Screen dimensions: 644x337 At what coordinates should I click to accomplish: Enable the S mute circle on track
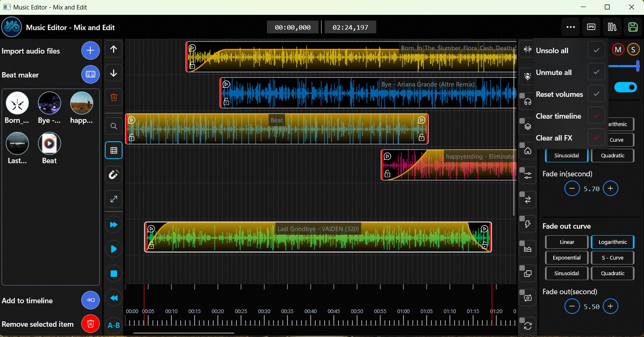[634, 49]
